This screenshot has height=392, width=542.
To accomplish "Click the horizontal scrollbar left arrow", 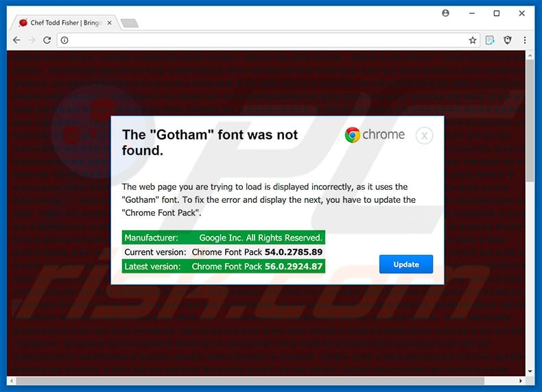I will pos(12,380).
